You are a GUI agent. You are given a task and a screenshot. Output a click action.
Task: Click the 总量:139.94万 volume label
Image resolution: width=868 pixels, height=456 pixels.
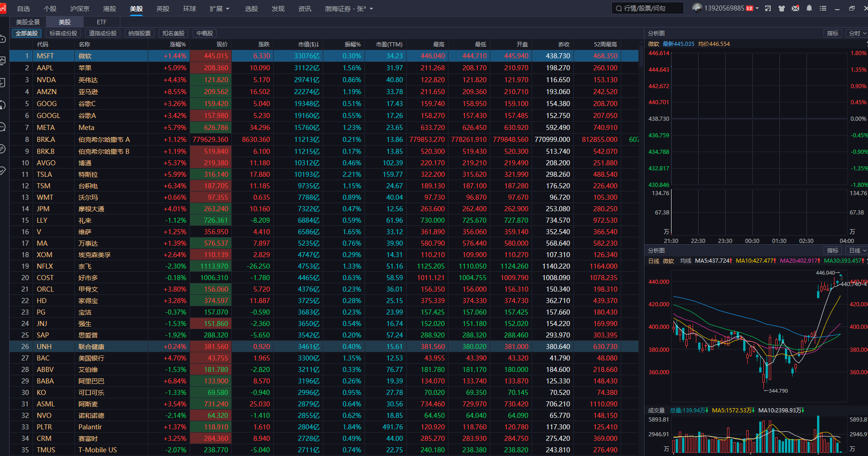click(689, 411)
